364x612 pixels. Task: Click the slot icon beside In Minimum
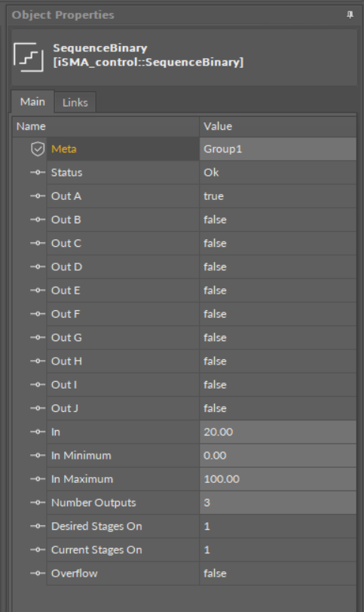point(38,455)
